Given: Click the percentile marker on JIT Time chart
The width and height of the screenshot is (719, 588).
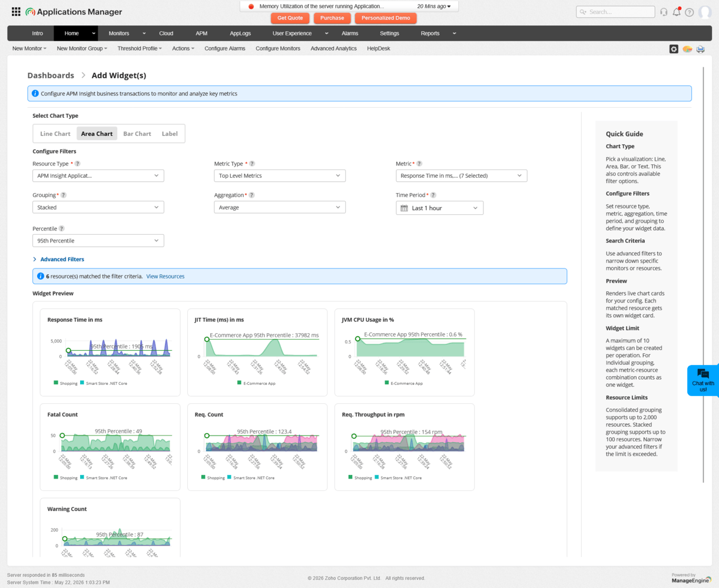Looking at the screenshot, I should tap(207, 339).
